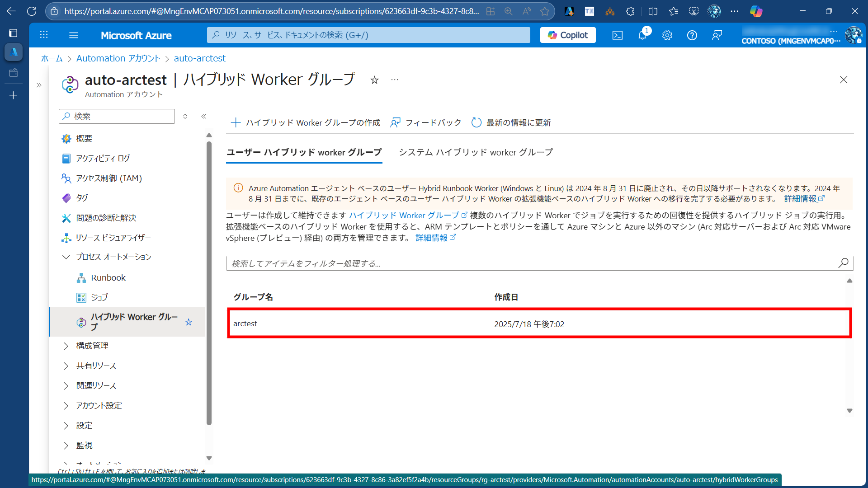Click the portal hamburger menu icon

pos(74,35)
